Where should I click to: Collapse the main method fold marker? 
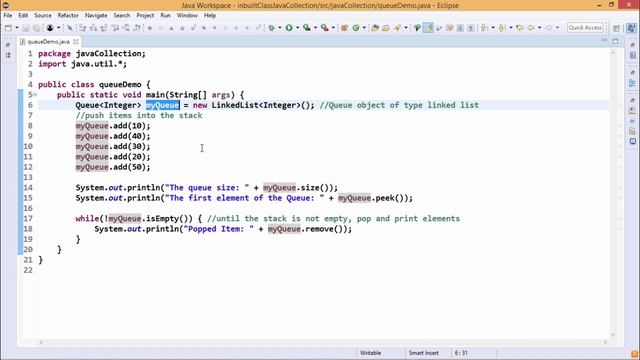click(35, 95)
